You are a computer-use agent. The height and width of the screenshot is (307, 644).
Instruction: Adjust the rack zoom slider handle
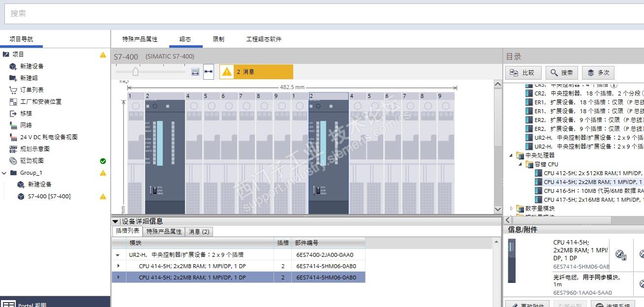coord(135,72)
